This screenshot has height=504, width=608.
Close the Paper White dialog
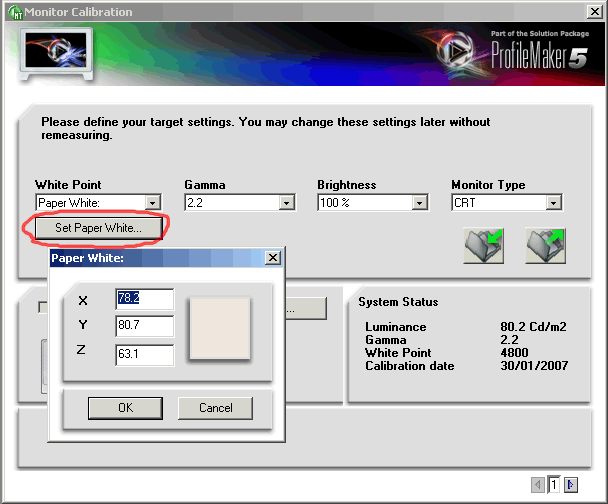(272, 258)
